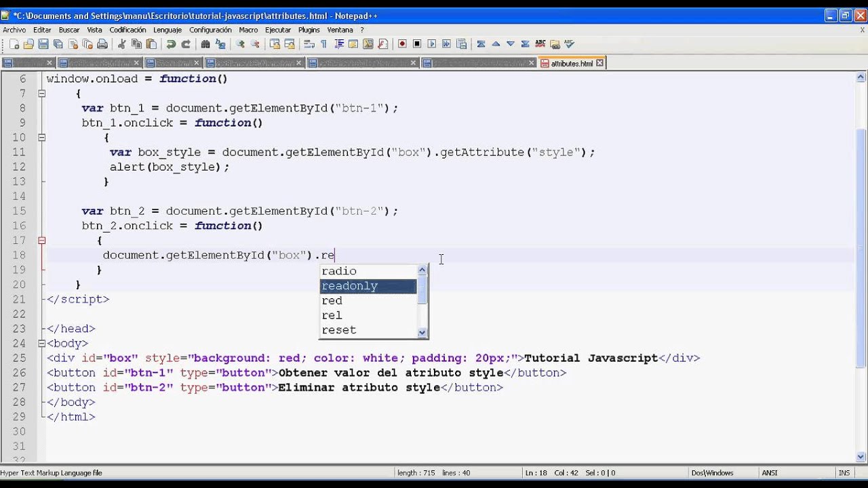Click the Redo arrow icon
Viewport: 868px width, 488px height.
tap(186, 44)
